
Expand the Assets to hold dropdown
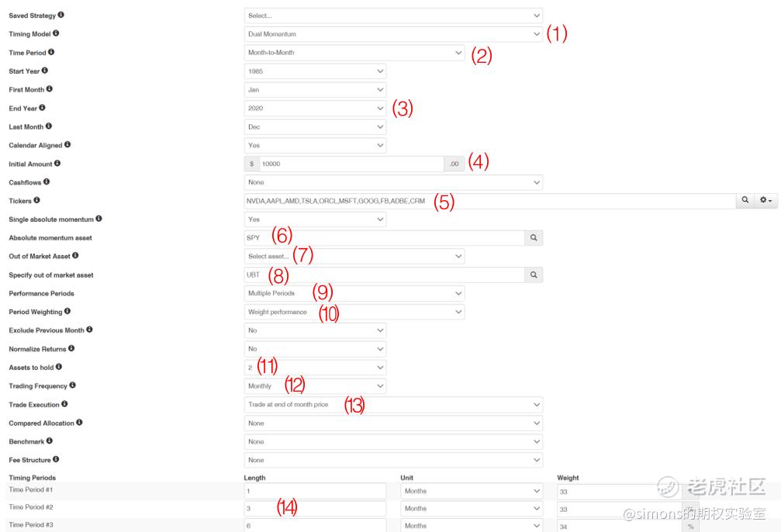316,368
